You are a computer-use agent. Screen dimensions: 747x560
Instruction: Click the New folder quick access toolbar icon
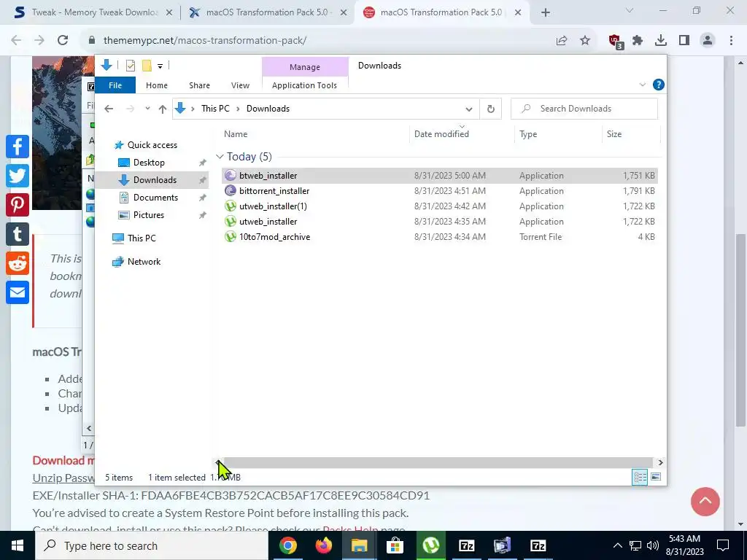pyautogui.click(x=147, y=66)
